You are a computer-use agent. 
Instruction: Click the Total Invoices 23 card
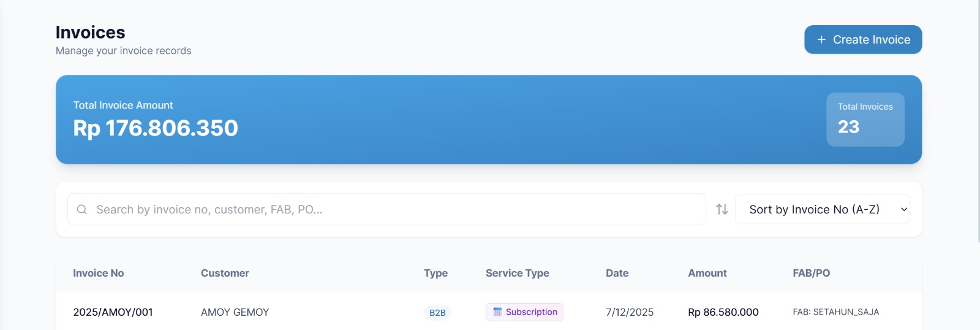pyautogui.click(x=865, y=120)
